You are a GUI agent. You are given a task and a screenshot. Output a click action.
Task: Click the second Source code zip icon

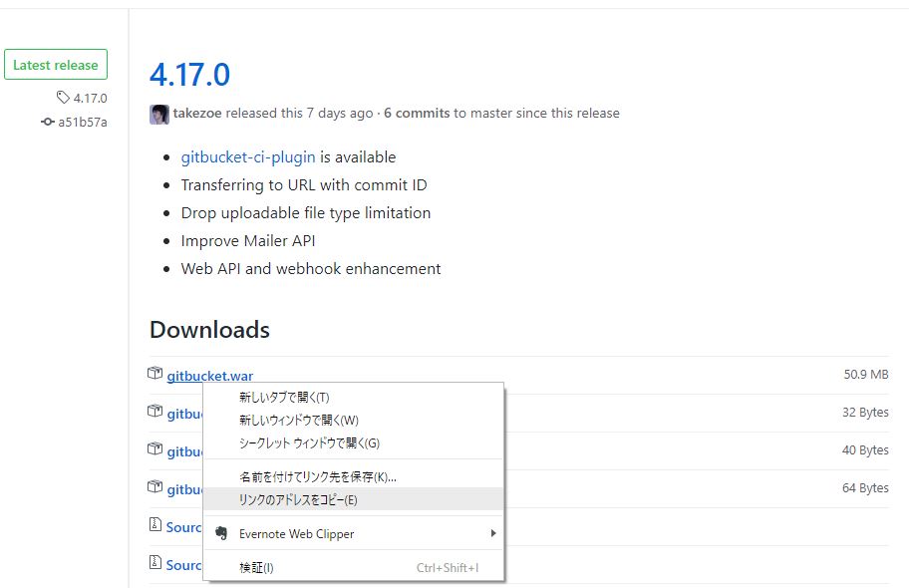coord(154,563)
